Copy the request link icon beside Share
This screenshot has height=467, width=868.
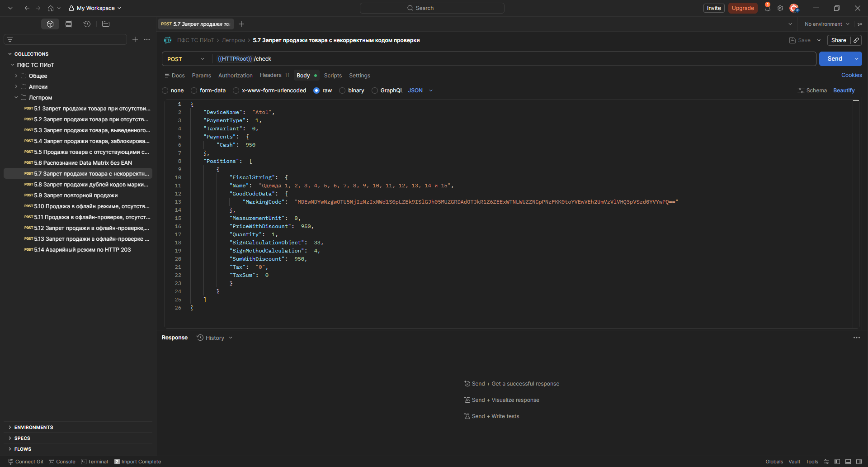pyautogui.click(x=856, y=40)
